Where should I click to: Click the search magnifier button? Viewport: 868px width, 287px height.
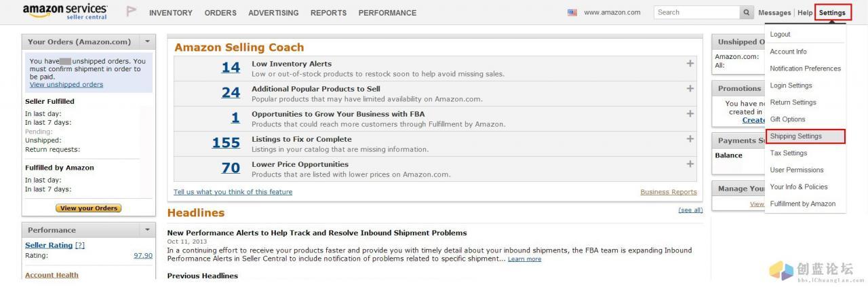tap(747, 12)
